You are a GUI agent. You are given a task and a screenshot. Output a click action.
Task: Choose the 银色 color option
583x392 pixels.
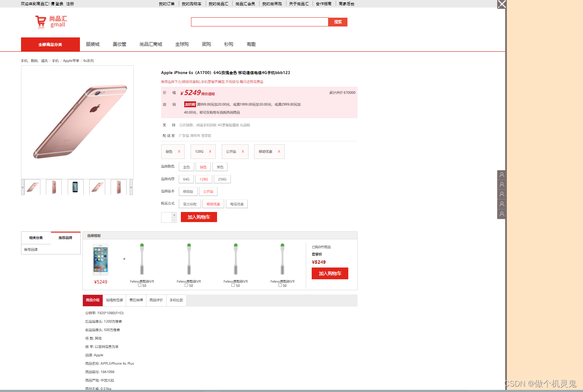[x=203, y=167]
